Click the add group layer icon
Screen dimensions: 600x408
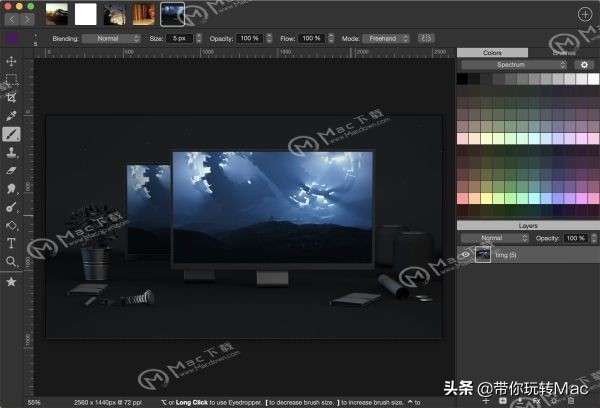pyautogui.click(x=503, y=401)
